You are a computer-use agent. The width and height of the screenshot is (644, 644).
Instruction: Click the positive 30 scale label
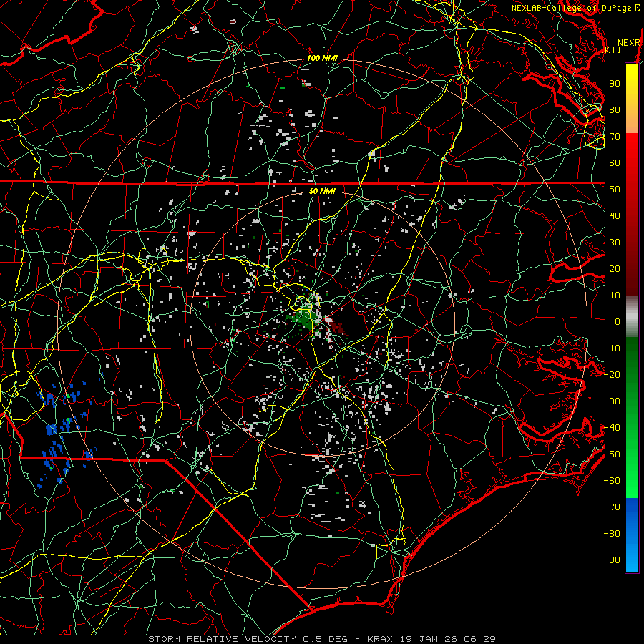(x=615, y=243)
